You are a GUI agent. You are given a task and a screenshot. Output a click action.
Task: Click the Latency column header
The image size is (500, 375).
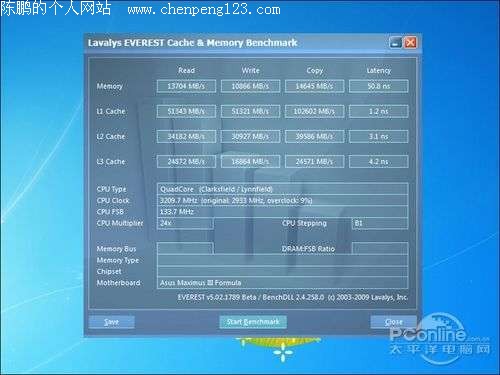pyautogui.click(x=379, y=71)
